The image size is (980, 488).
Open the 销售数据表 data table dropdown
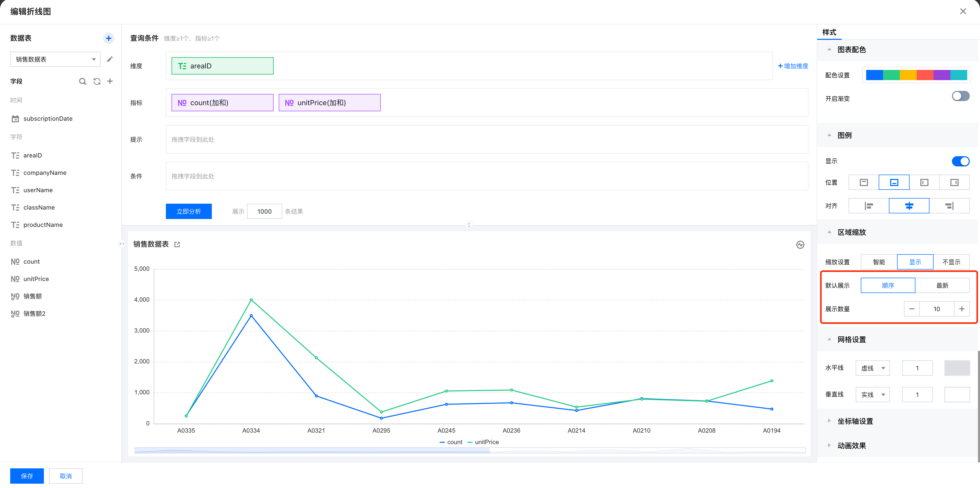tap(55, 59)
